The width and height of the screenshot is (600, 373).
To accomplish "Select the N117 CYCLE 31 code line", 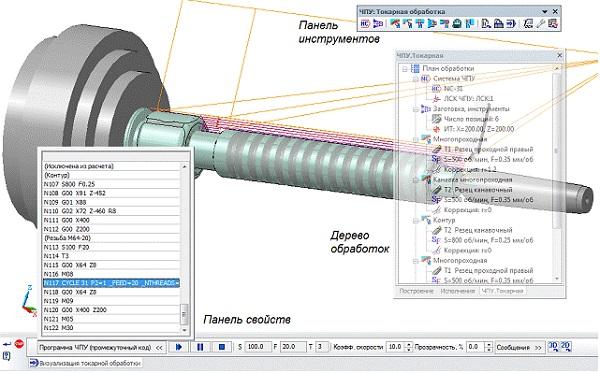I will pos(111,283).
